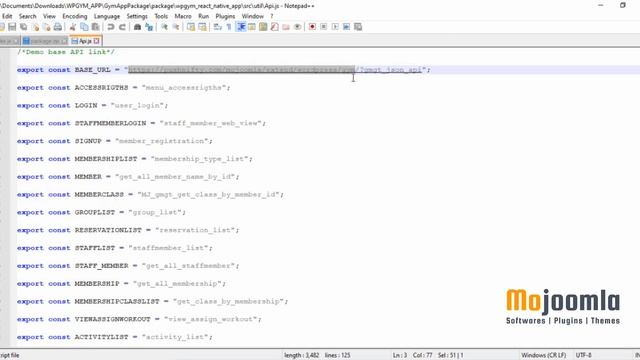
Task: Toggle the Document Map icon
Action: point(263,27)
